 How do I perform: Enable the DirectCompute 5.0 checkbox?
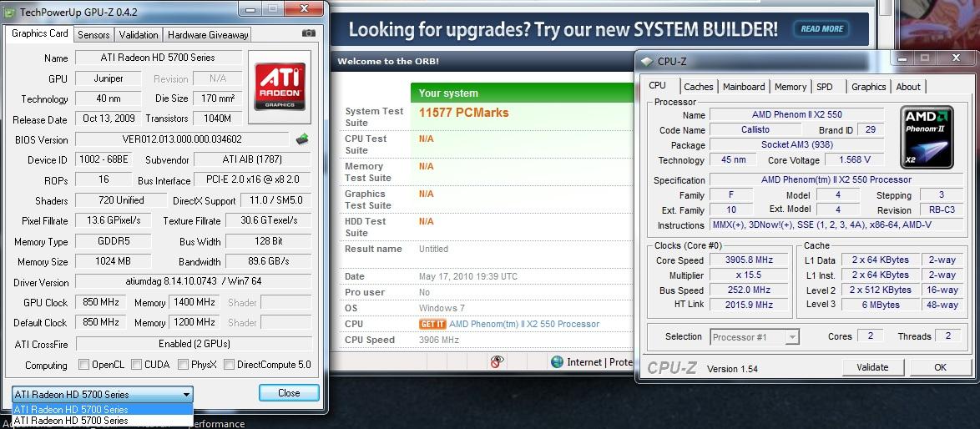(x=229, y=364)
